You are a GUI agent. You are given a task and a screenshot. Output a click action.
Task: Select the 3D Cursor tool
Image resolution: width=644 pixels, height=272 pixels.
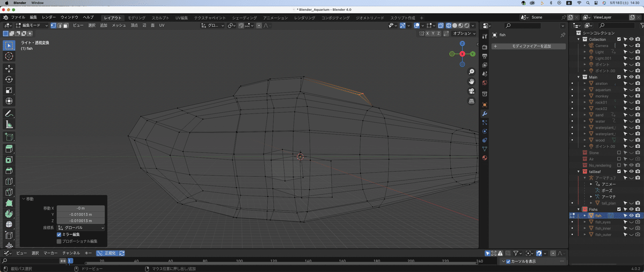point(9,56)
